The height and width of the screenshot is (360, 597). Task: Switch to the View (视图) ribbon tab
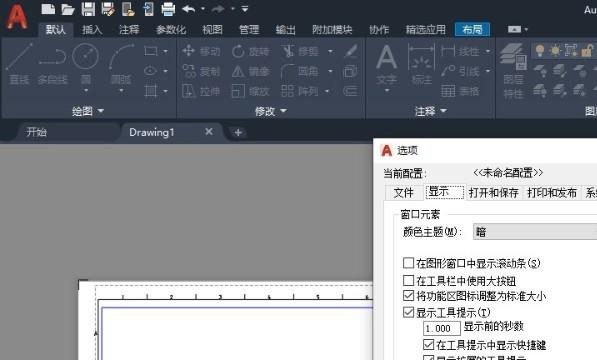212,29
